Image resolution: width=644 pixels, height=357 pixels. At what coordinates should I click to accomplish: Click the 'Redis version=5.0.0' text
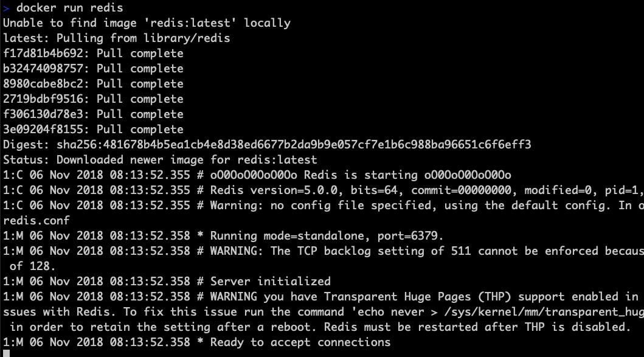point(274,190)
